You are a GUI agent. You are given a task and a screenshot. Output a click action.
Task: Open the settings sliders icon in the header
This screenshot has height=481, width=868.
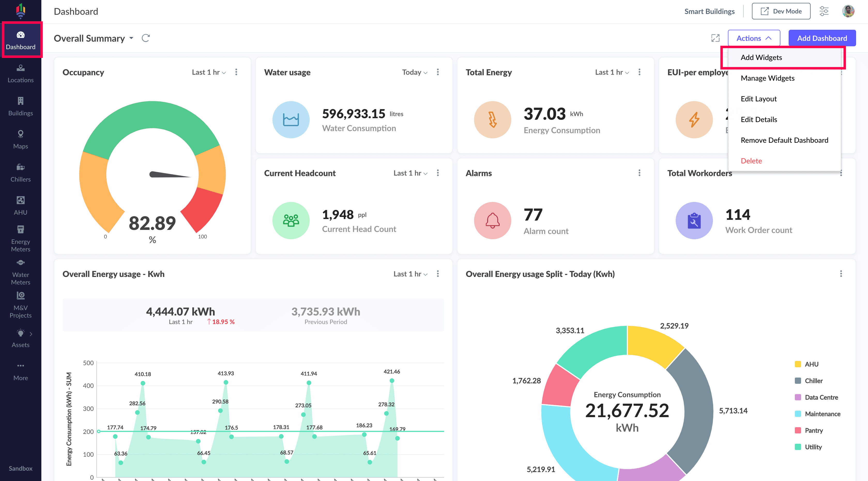(x=824, y=11)
